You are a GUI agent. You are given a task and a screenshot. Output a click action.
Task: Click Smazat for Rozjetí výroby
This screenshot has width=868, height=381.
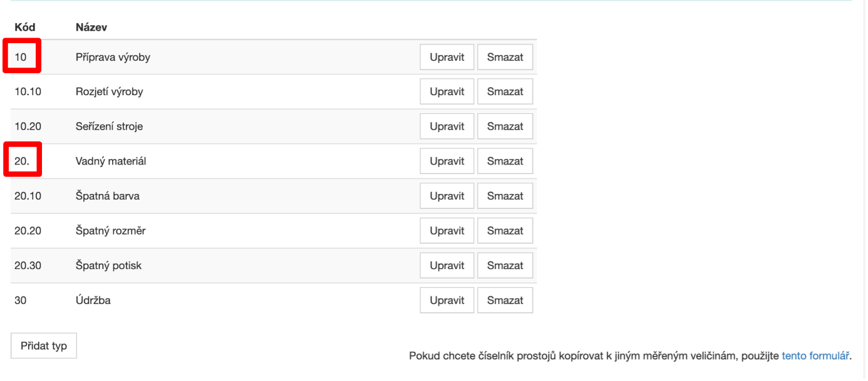point(505,92)
